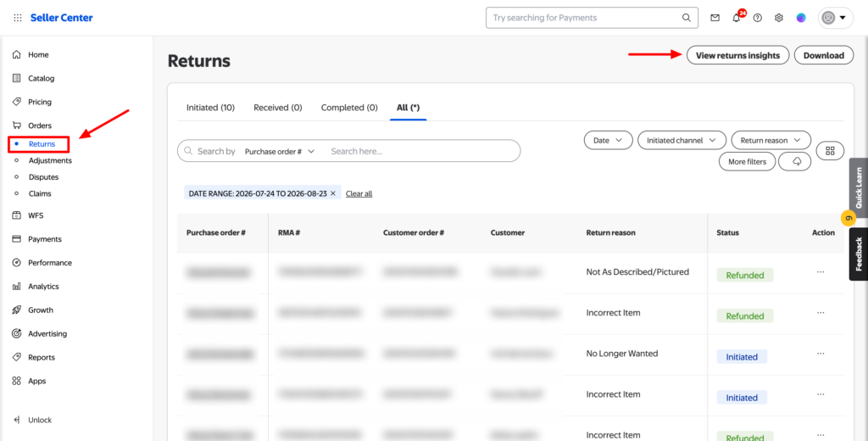Click the search magnifier icon in the top bar

(687, 18)
